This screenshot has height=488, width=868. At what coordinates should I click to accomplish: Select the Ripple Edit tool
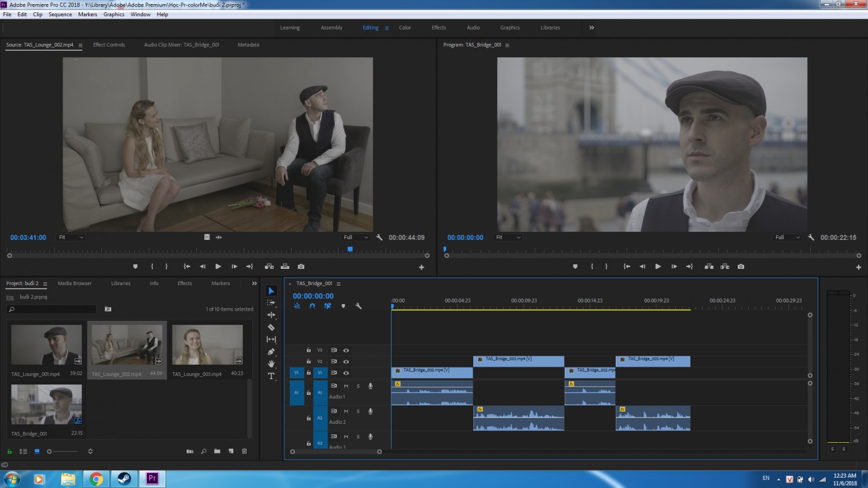pos(271,315)
